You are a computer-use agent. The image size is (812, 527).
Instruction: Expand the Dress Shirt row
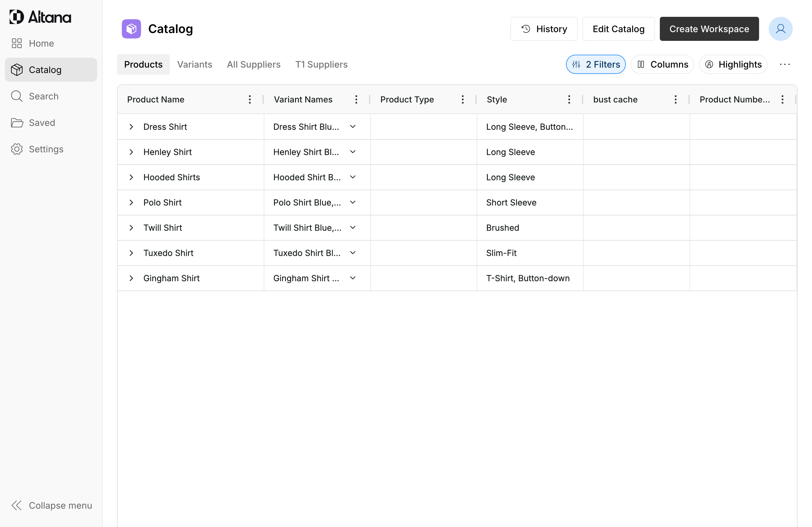[x=131, y=127]
